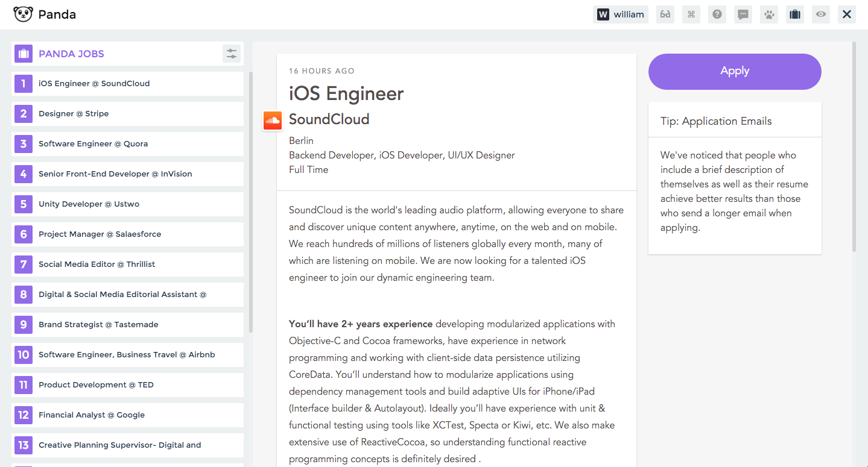Click number badge 7 in job list
This screenshot has height=467, width=868.
(24, 265)
